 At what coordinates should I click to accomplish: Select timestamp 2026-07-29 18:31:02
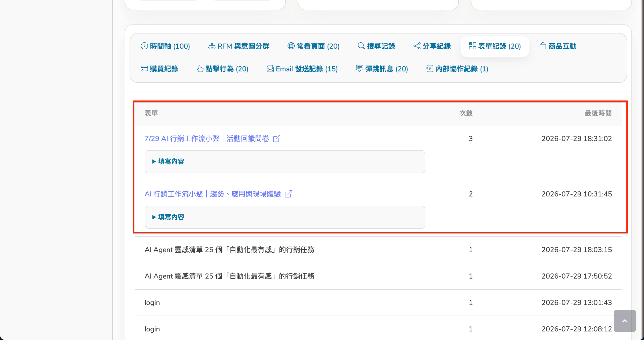coord(577,139)
